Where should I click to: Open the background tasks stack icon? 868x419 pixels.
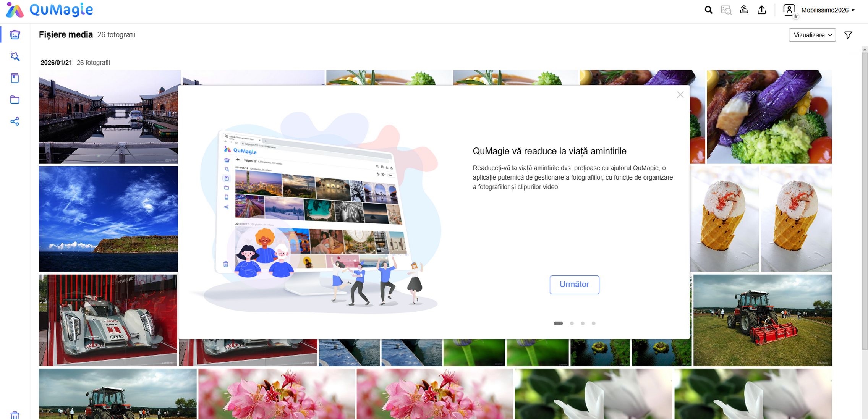click(x=744, y=10)
